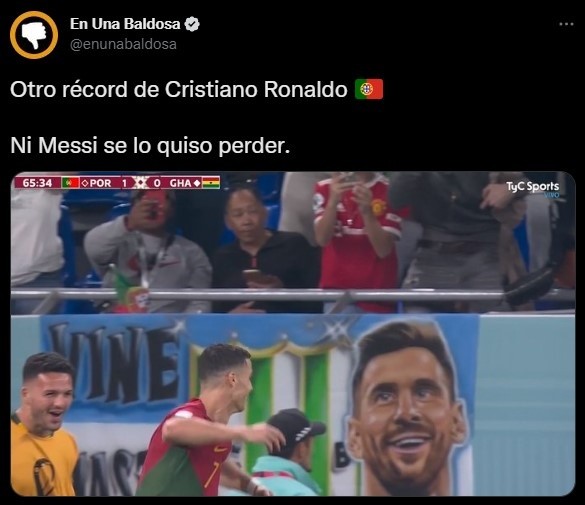The width and height of the screenshot is (585, 505).
Task: Click the POR team label in the scoreboard
Action: pos(100,183)
